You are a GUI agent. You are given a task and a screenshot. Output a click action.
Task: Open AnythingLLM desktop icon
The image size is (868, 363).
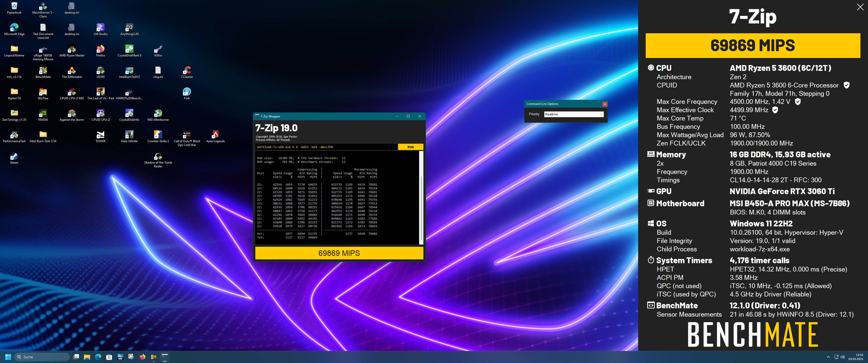point(129,29)
